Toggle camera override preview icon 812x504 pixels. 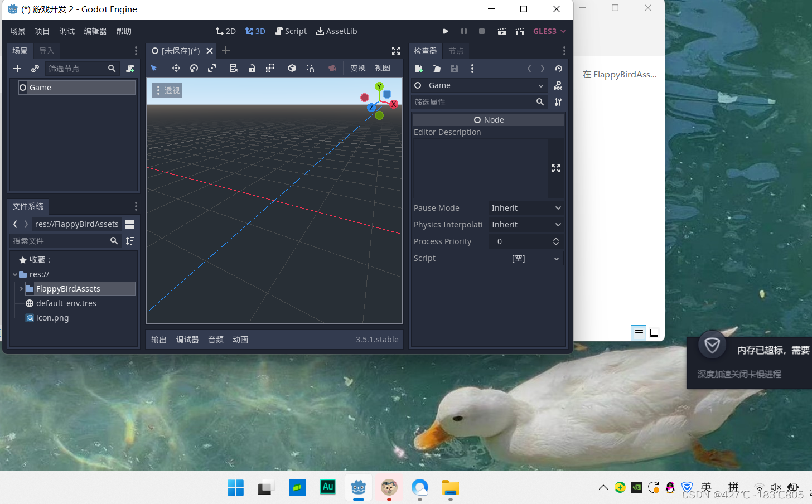pos(332,68)
